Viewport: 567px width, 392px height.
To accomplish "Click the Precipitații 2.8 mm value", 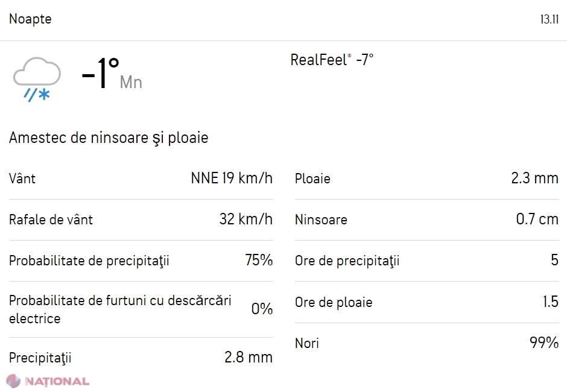I will [249, 357].
